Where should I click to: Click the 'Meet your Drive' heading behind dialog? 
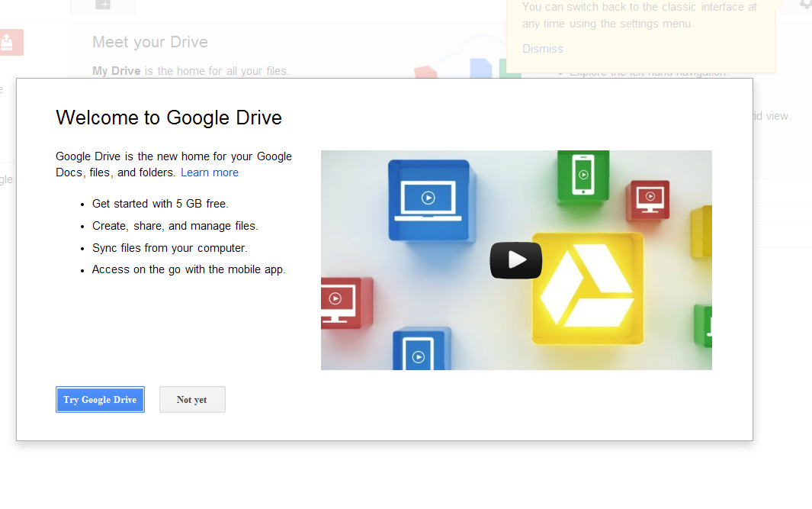(x=150, y=42)
